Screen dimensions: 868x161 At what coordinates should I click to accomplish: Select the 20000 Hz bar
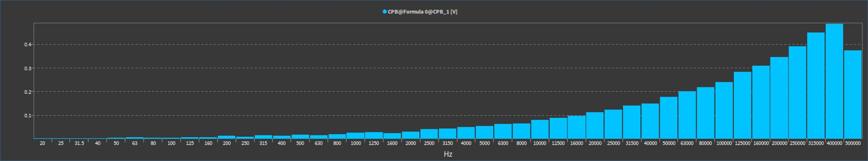595,125
